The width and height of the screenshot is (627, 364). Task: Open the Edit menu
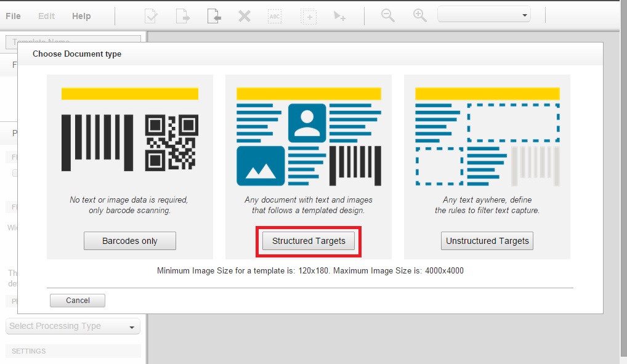pyautogui.click(x=47, y=16)
